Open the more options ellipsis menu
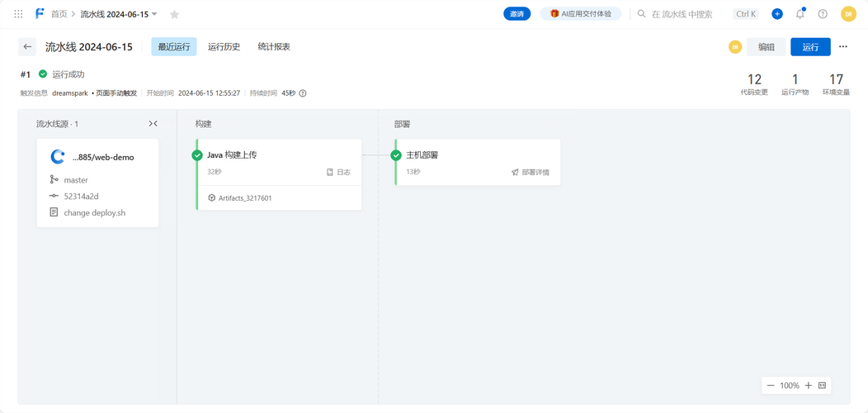868x413 pixels. click(843, 47)
